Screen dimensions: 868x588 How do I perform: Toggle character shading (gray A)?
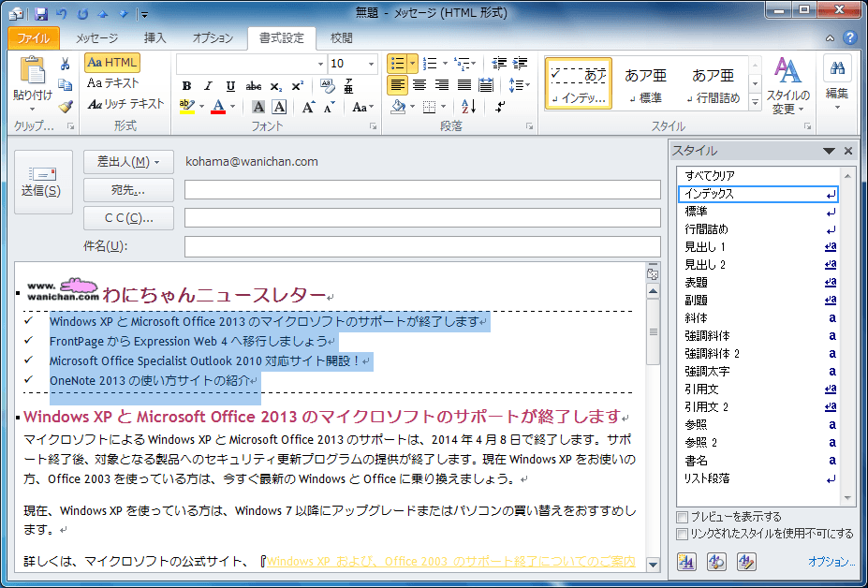click(257, 107)
